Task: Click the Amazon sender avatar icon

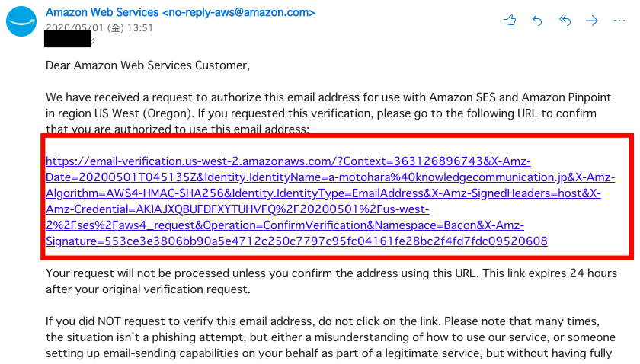Action: pyautogui.click(x=22, y=21)
